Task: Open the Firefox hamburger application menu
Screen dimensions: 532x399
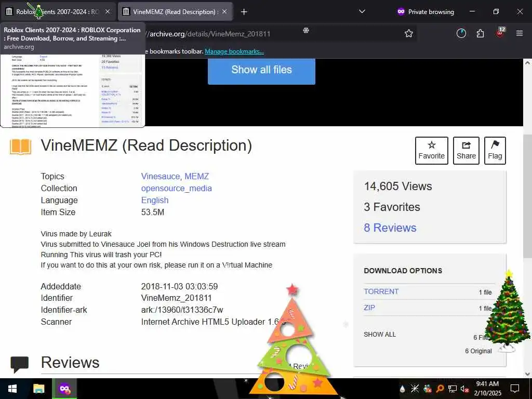Action: click(520, 33)
